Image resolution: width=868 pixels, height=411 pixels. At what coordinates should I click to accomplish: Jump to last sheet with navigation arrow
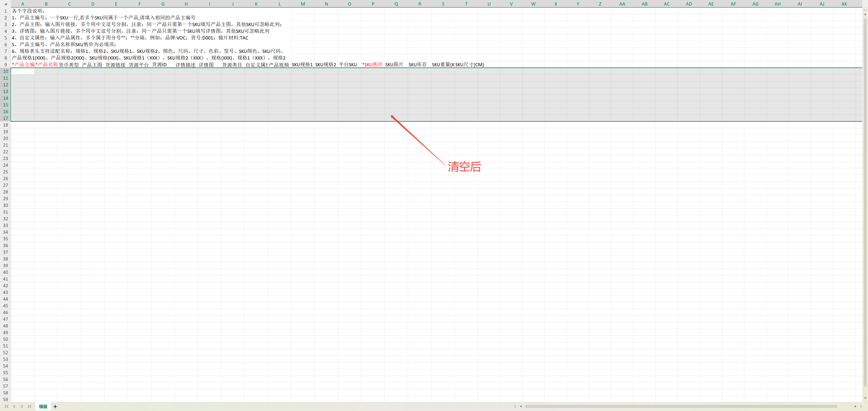pyautogui.click(x=29, y=406)
